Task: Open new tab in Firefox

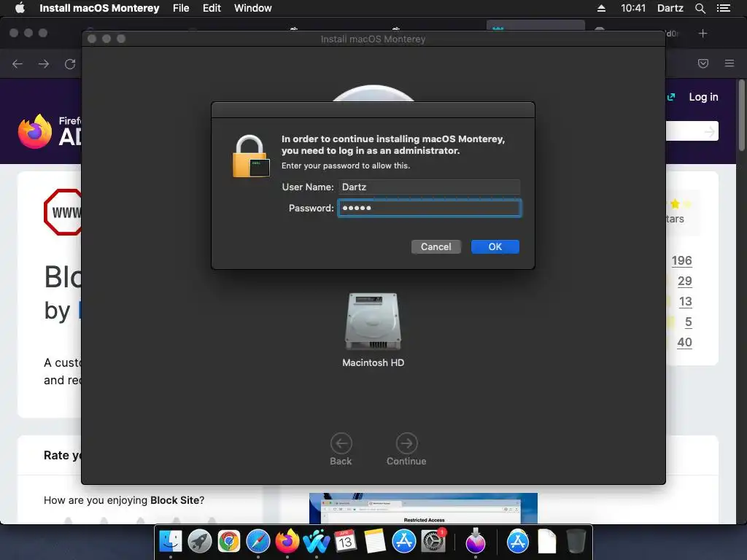Action: tap(703, 34)
